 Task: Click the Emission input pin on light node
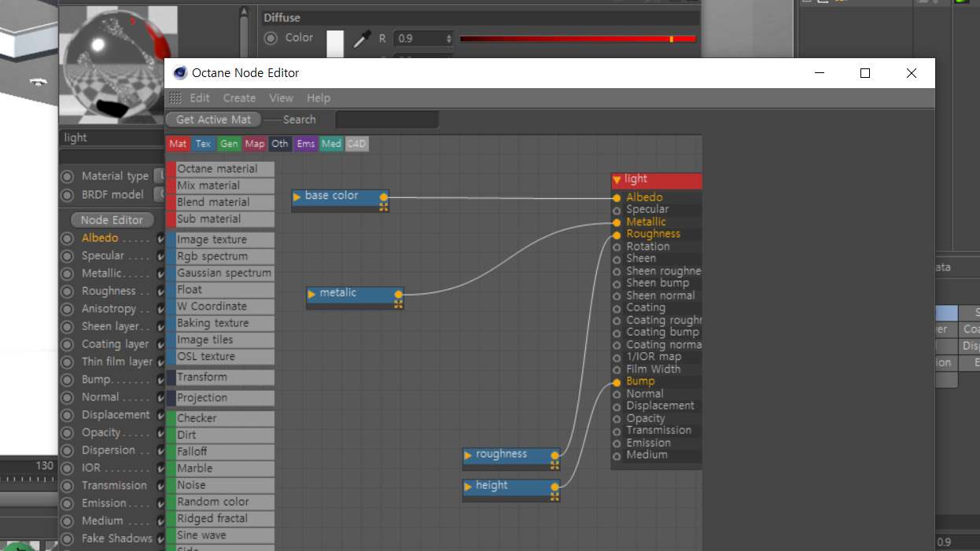617,443
